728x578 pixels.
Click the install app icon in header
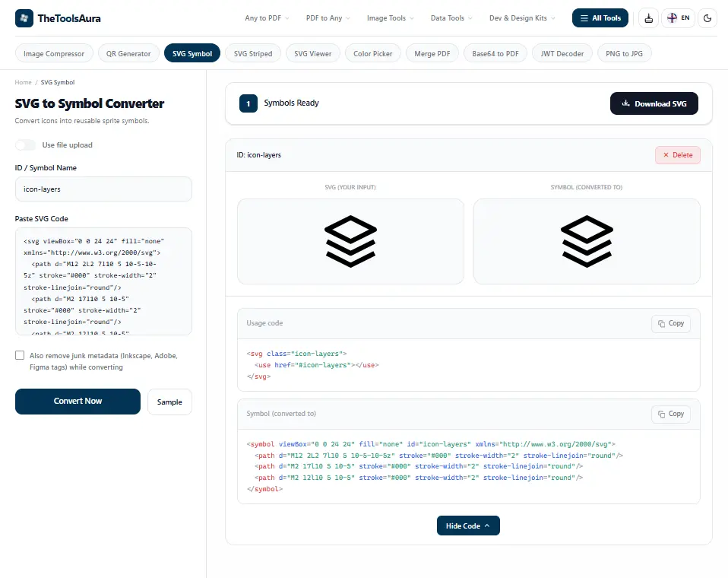649,18
